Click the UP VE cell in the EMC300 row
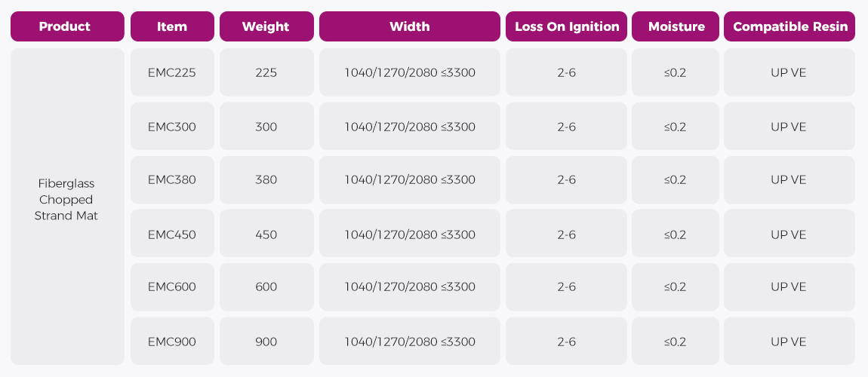 789,127
